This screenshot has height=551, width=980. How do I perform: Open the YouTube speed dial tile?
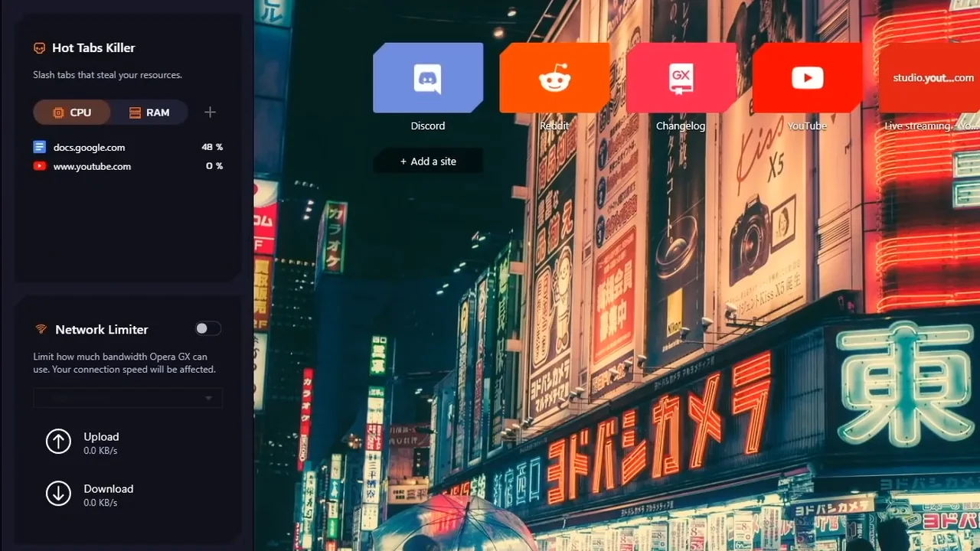coord(807,78)
